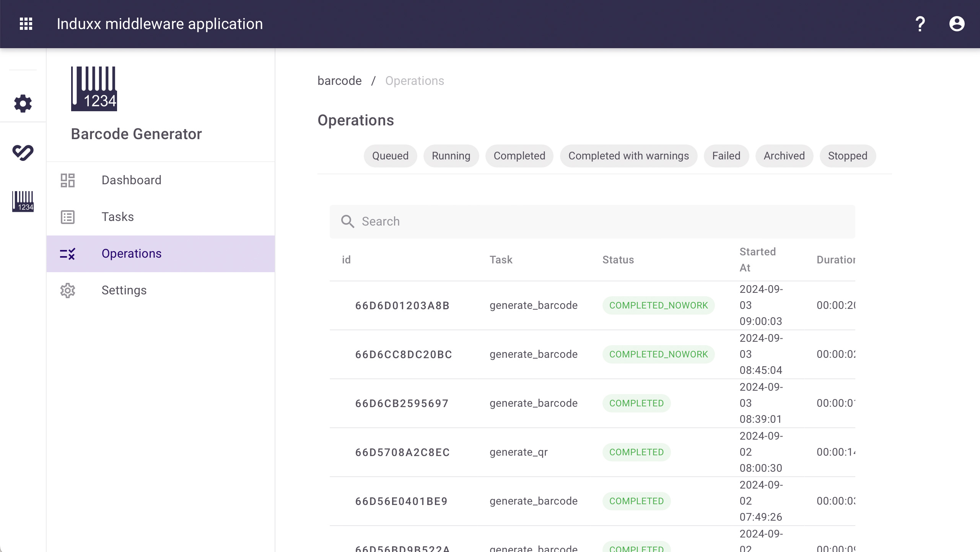Filter operations by Queued
This screenshot has height=552, width=980.
390,156
